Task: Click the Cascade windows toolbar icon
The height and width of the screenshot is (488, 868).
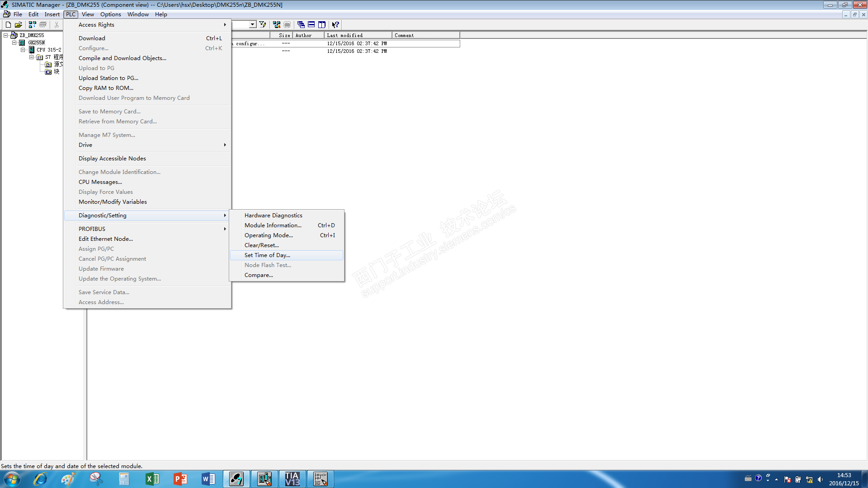Action: pyautogui.click(x=301, y=25)
